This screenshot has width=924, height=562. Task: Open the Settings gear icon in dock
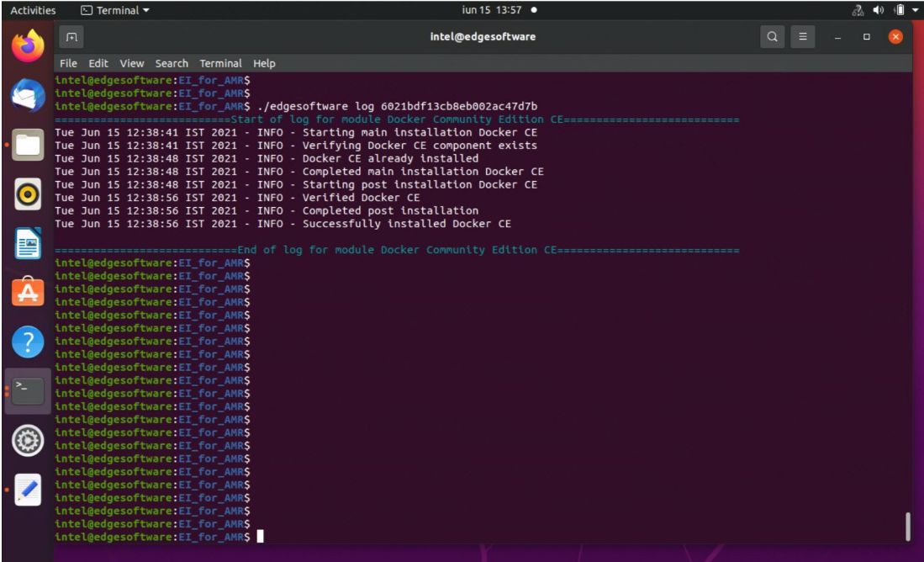pos(28,441)
